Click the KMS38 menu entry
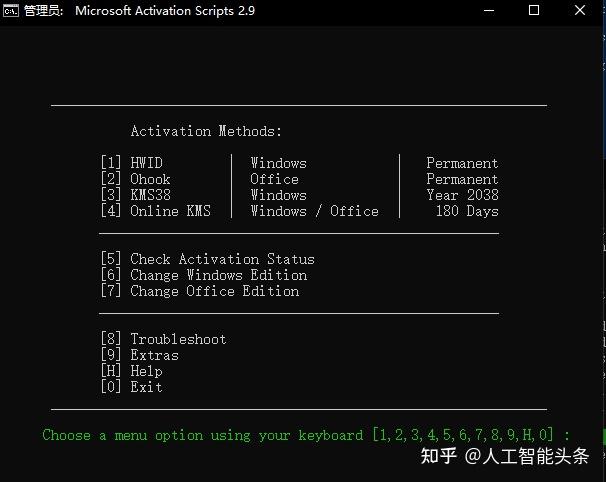 click(x=150, y=195)
